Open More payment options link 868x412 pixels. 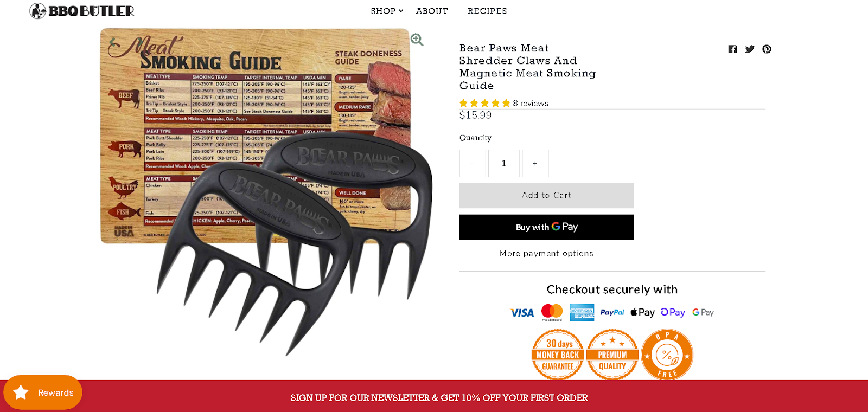pos(546,253)
